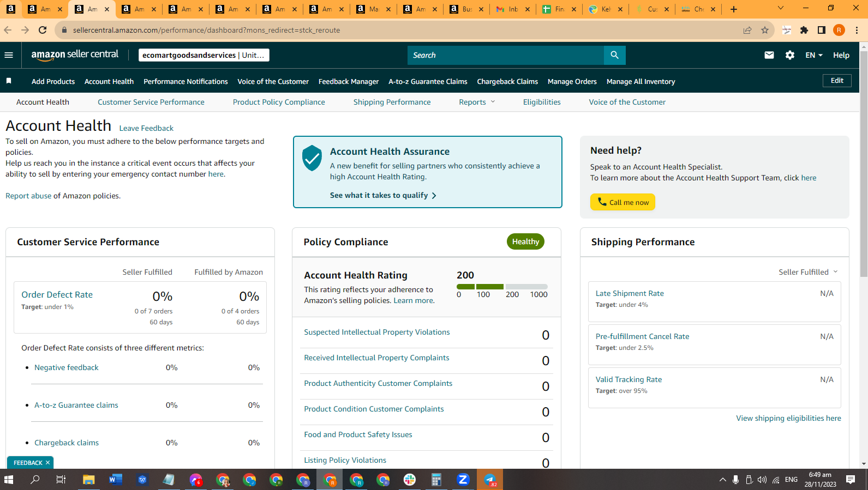The image size is (868, 490).
Task: Open the Report abuse link
Action: 28,196
